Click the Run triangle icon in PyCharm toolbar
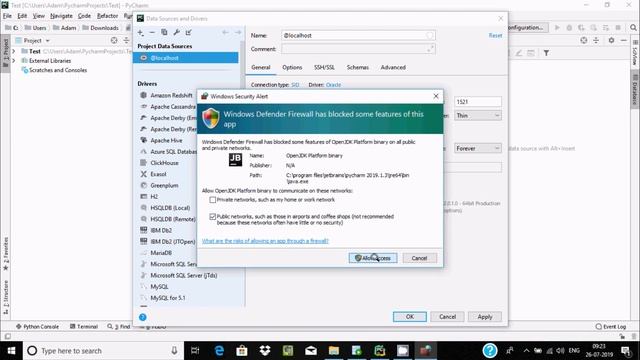Image resolution: width=640 pixels, height=360 pixels. (x=557, y=28)
